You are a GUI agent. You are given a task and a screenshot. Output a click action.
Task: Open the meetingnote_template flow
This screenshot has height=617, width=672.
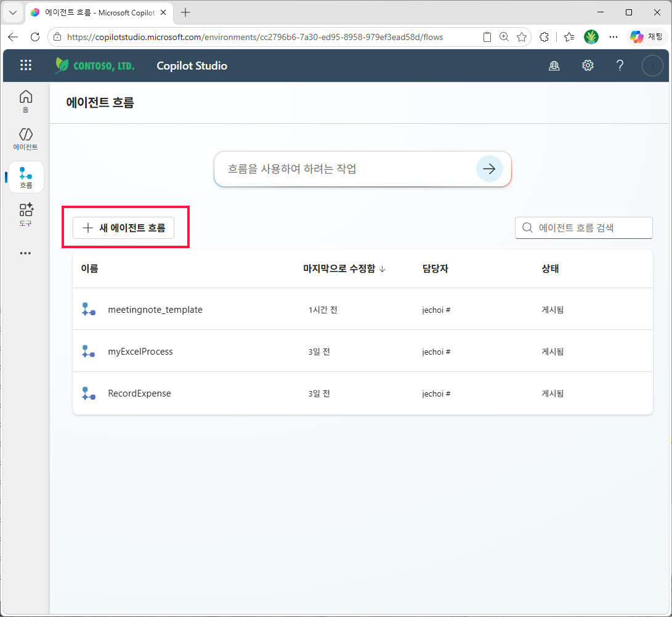click(155, 309)
